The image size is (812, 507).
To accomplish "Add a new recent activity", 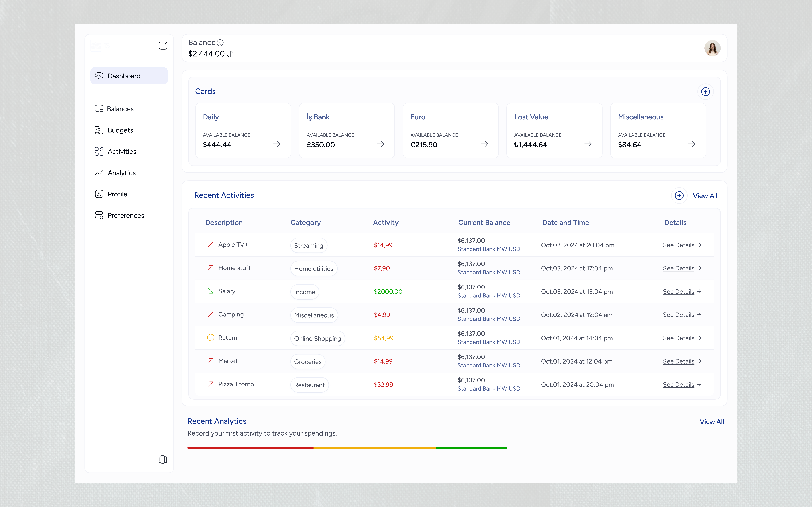I will pyautogui.click(x=679, y=195).
